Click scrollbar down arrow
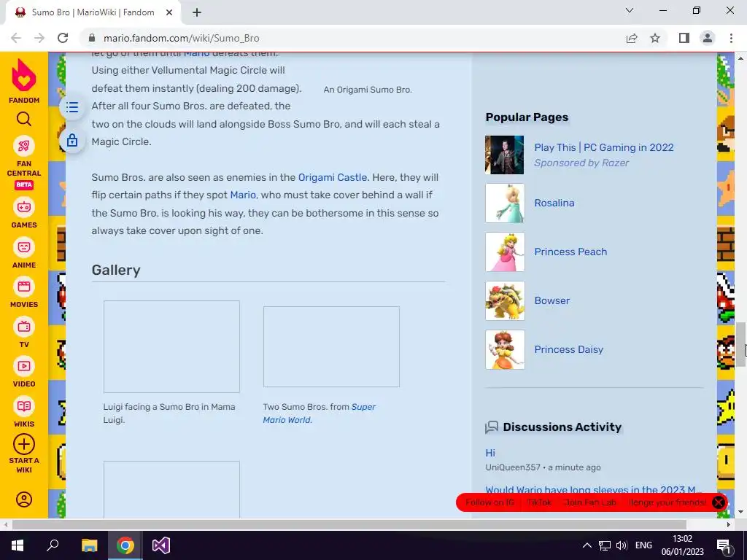Image resolution: width=747 pixels, height=560 pixels. pyautogui.click(x=740, y=513)
